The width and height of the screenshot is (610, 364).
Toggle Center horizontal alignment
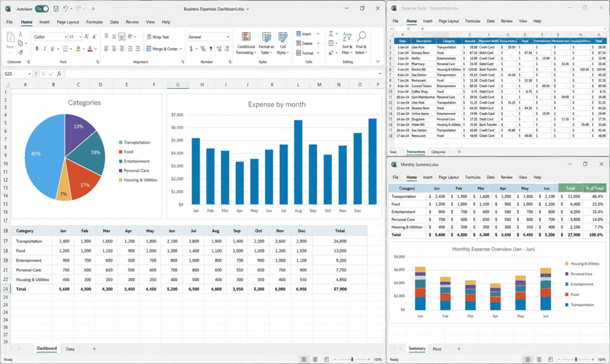click(x=114, y=49)
